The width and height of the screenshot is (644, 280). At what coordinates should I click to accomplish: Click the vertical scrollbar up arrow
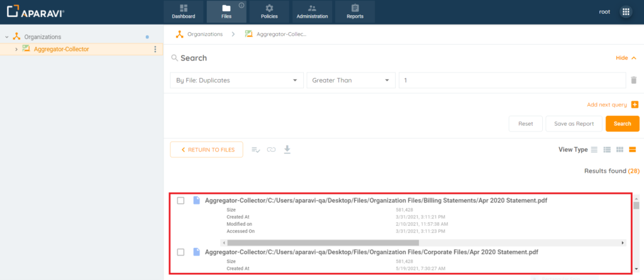636,198
